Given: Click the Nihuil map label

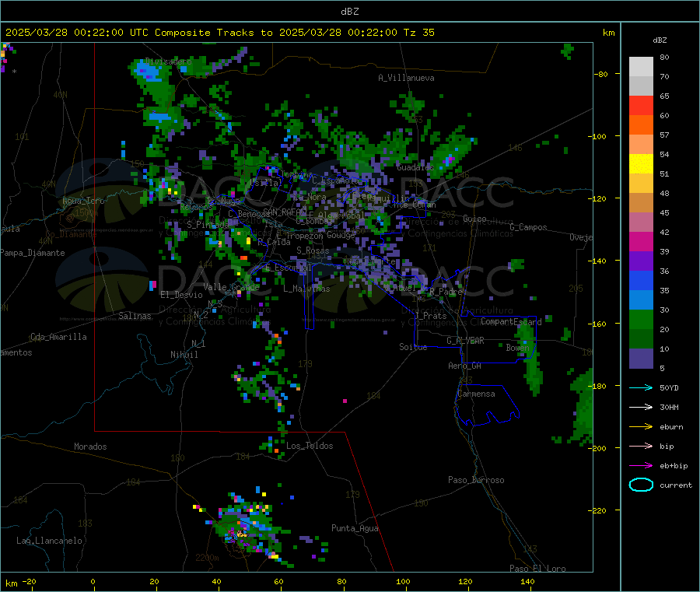Looking at the screenshot, I should pos(184,355).
